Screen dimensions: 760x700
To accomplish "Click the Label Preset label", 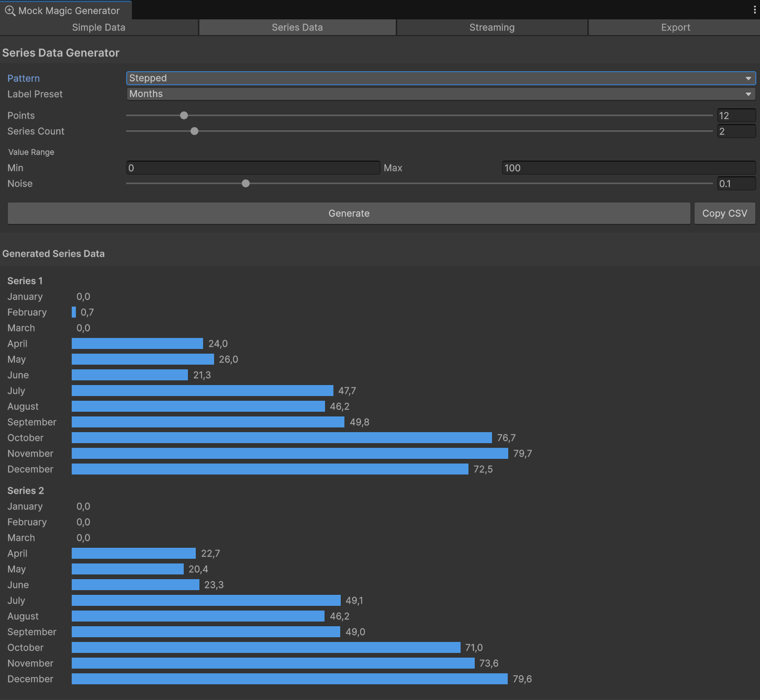I will 35,94.
